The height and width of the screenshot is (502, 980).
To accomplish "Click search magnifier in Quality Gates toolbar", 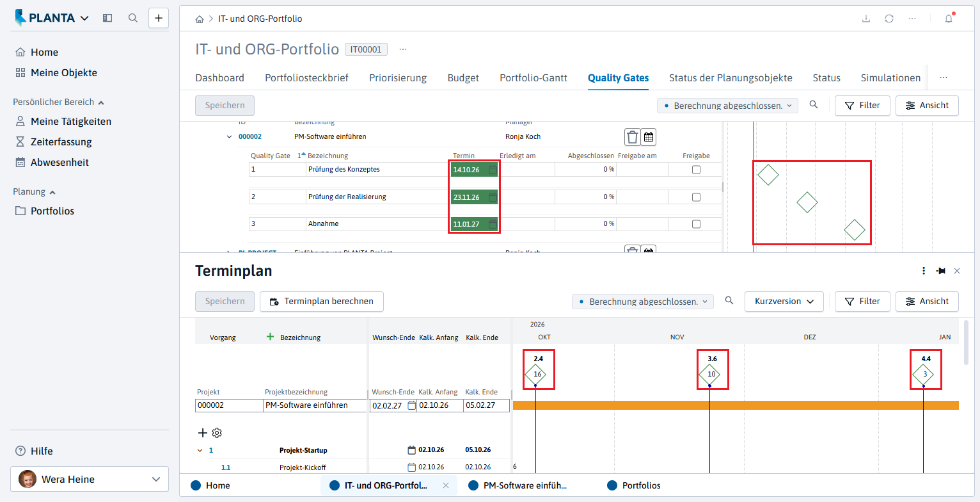I will (x=814, y=105).
